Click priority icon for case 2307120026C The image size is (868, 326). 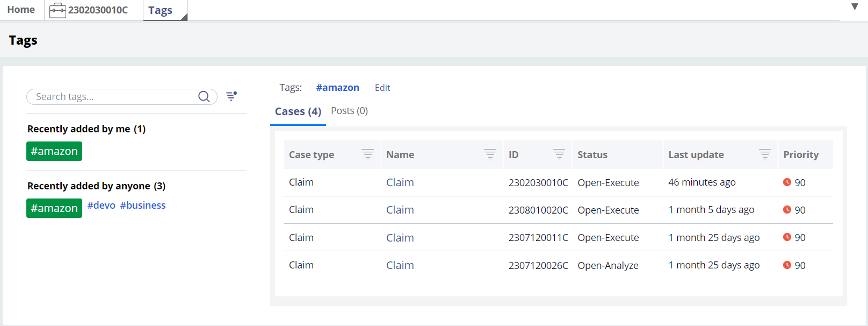point(787,265)
